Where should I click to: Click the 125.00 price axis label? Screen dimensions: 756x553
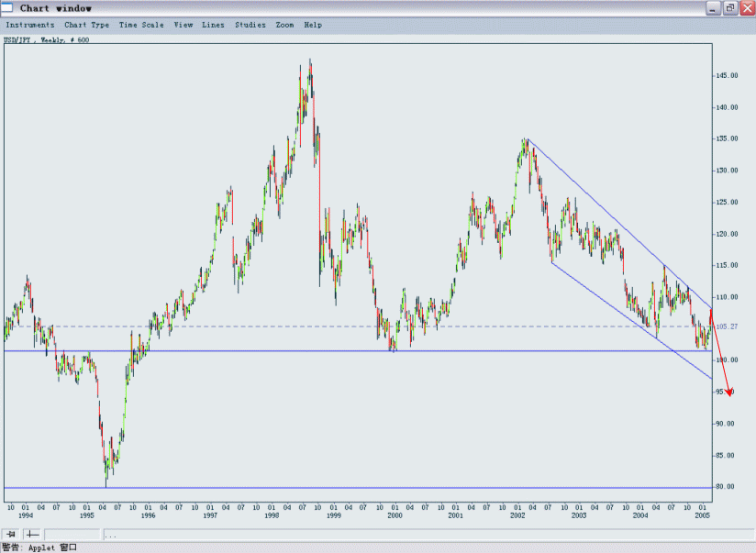coord(727,203)
